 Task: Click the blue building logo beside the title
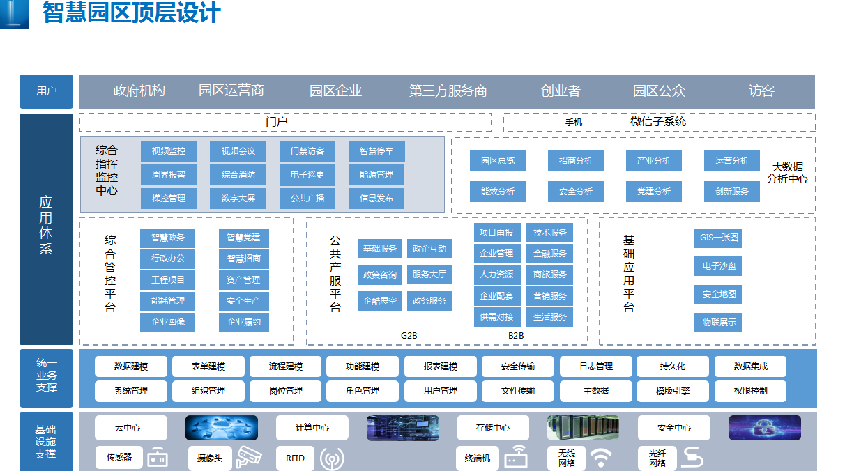click(x=14, y=14)
